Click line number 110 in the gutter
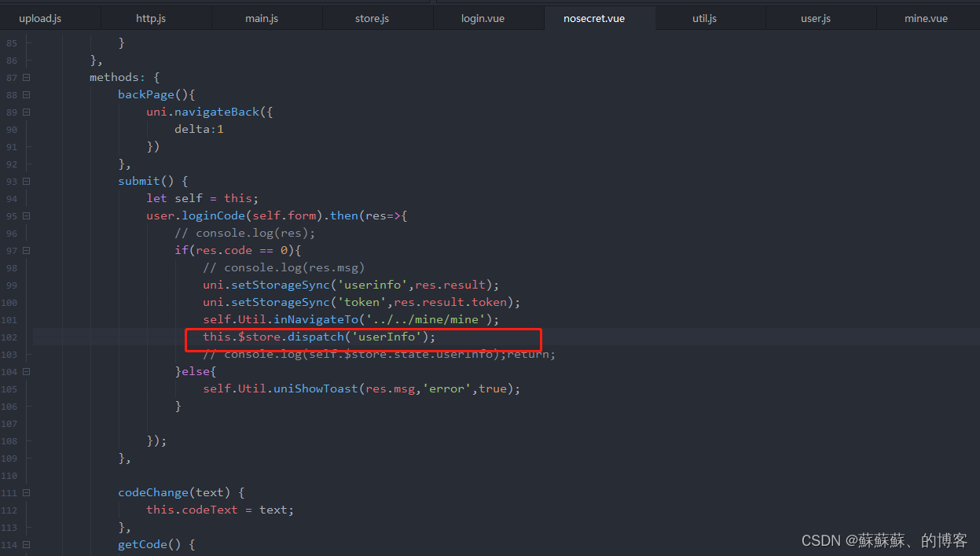 (9, 475)
